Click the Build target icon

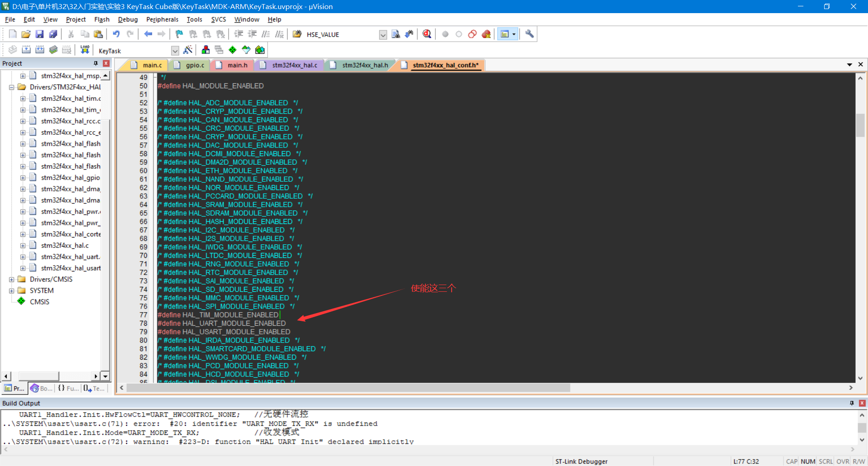26,50
